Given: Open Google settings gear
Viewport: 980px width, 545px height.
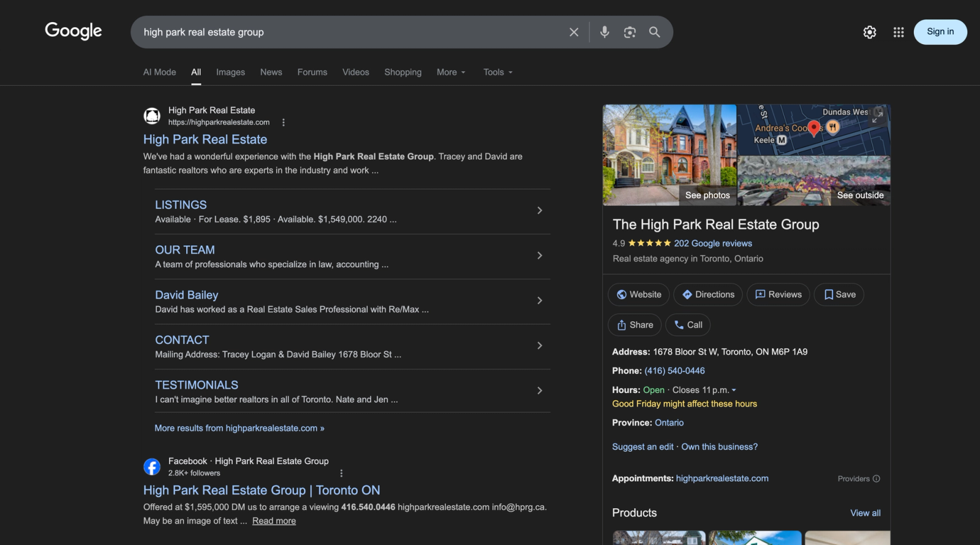Looking at the screenshot, I should [x=870, y=32].
